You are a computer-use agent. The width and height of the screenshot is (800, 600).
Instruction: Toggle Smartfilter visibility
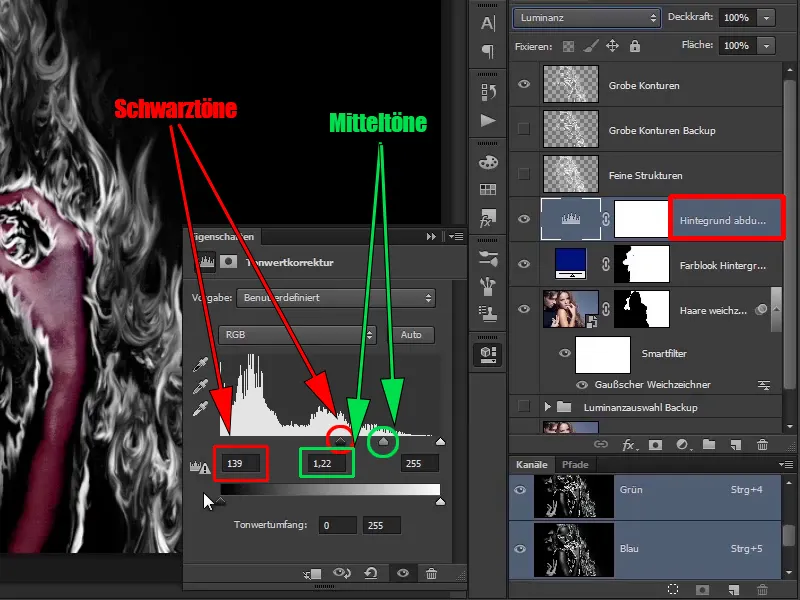(565, 353)
